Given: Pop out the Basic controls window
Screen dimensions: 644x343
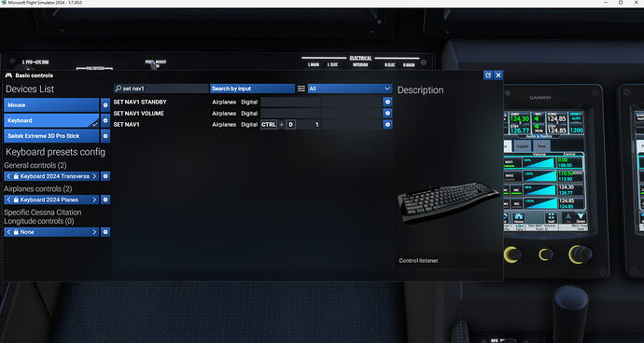Looking at the screenshot, I should tap(487, 75).
